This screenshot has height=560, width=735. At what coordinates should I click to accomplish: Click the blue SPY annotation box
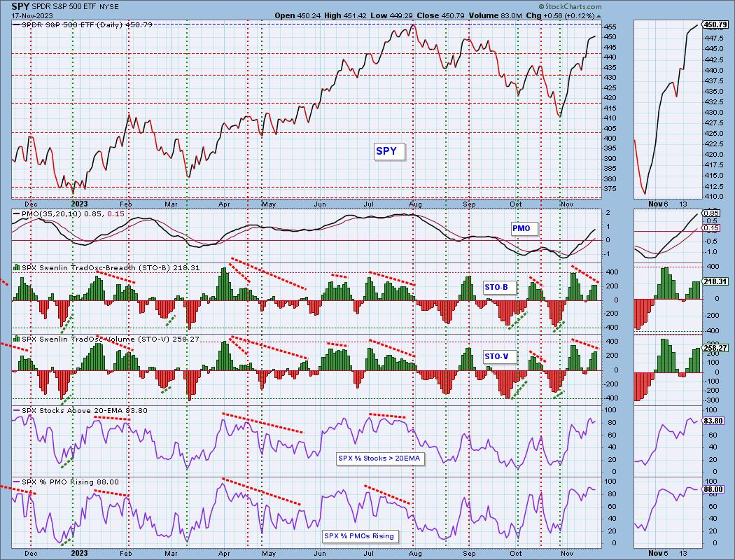click(x=388, y=151)
